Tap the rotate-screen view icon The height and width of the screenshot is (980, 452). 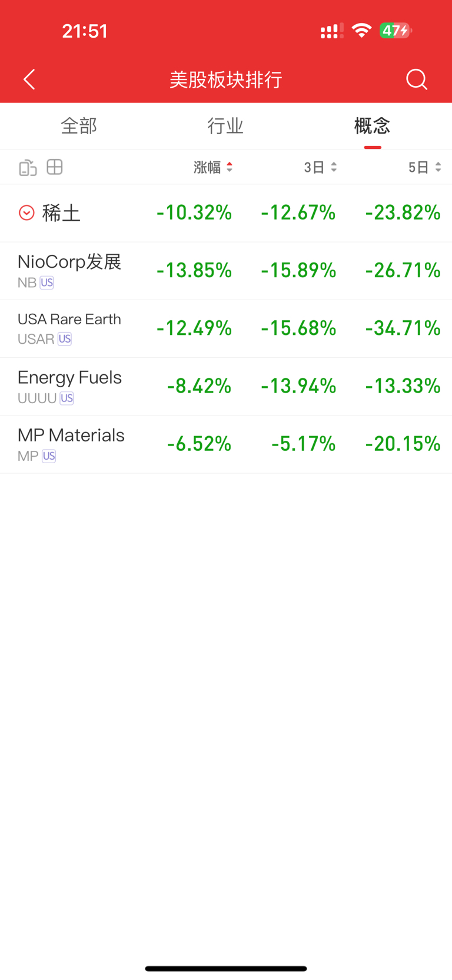(28, 168)
